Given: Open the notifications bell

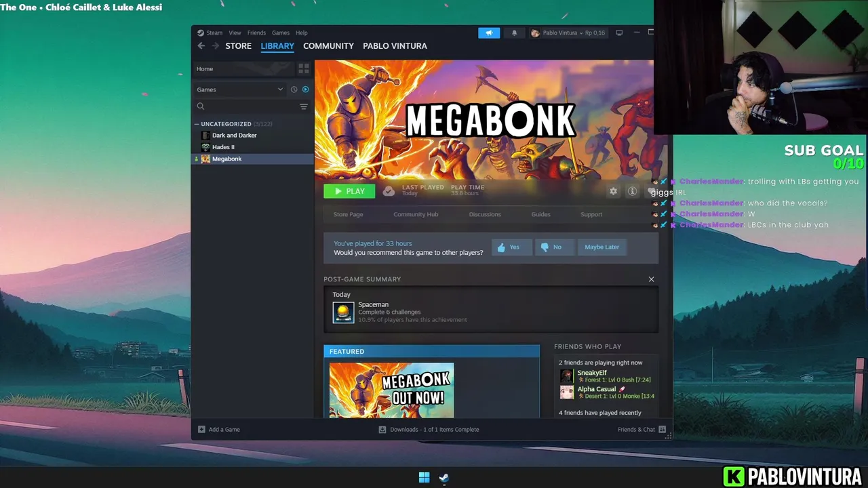Looking at the screenshot, I should 514,33.
